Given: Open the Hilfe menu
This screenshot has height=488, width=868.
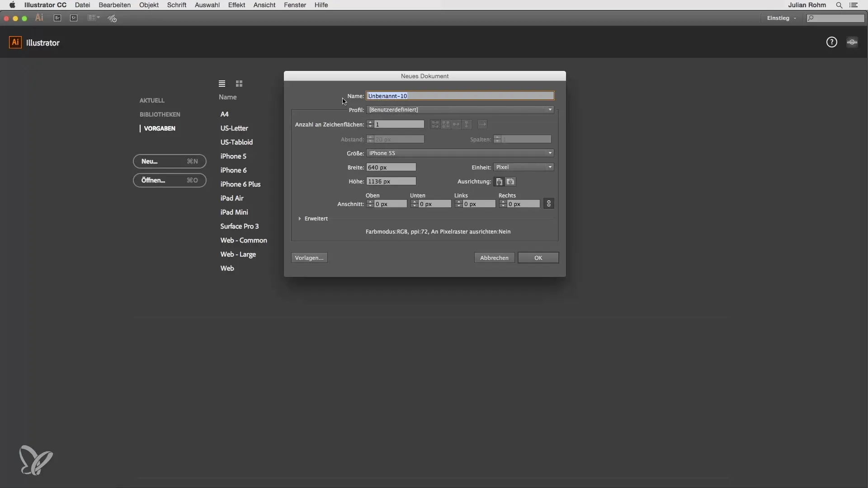Looking at the screenshot, I should point(321,5).
